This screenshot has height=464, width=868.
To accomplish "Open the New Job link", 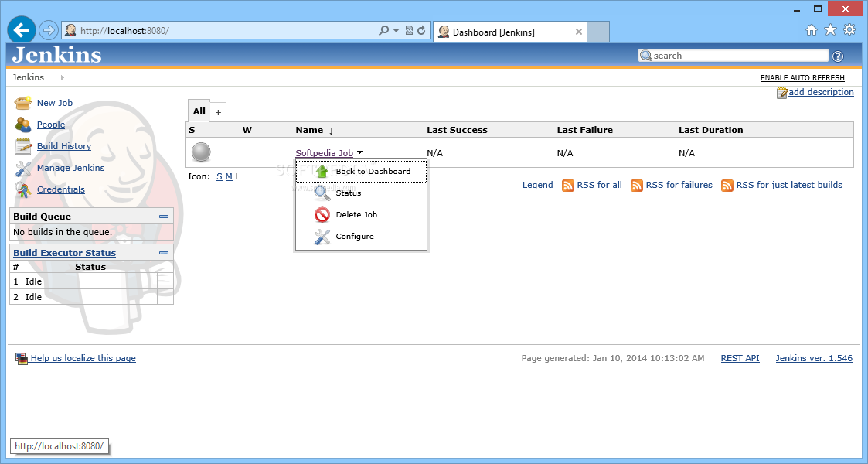I will point(55,103).
